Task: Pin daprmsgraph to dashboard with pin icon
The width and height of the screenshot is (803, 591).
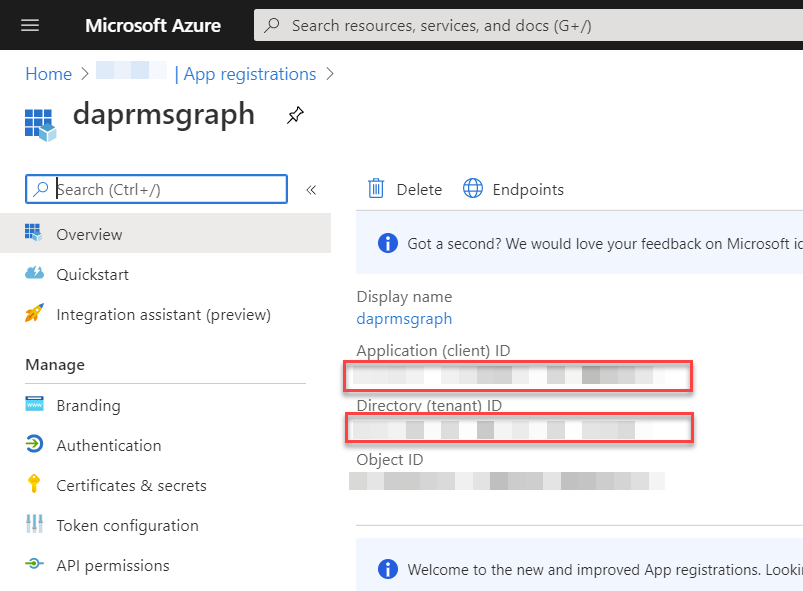Action: 295,115
